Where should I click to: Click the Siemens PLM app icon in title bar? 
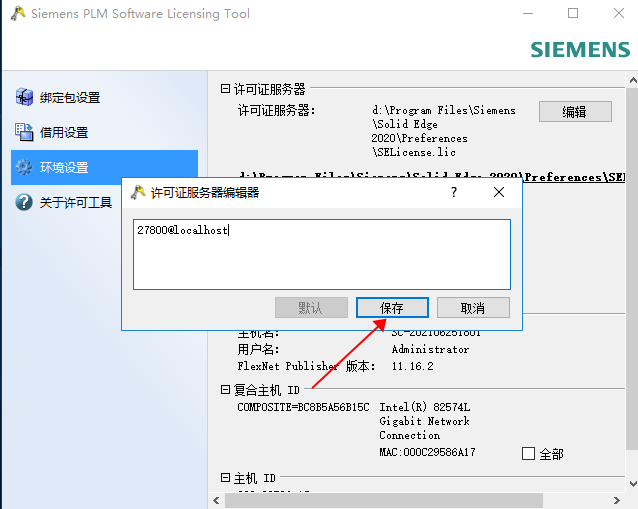pyautogui.click(x=15, y=14)
